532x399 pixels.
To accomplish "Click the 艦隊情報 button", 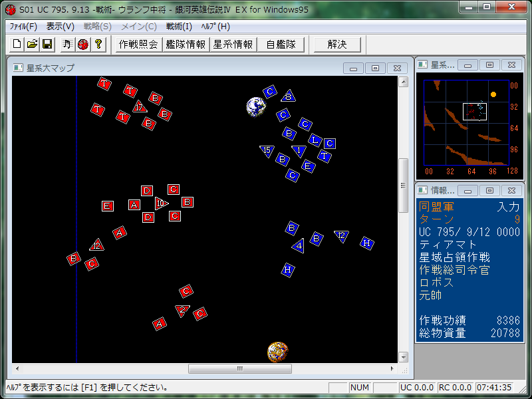I will (186, 45).
